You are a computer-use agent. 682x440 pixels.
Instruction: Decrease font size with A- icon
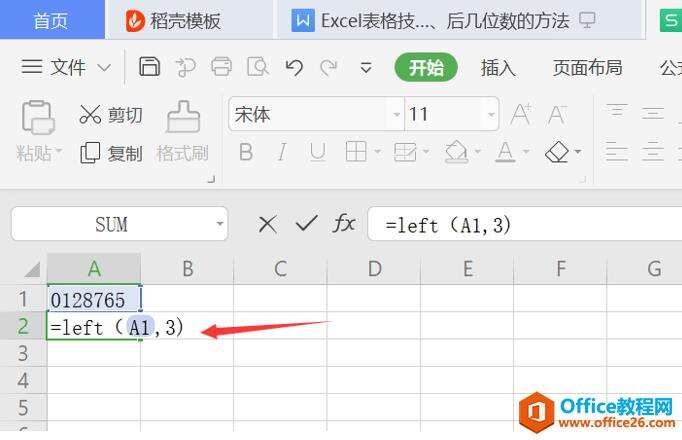557,115
